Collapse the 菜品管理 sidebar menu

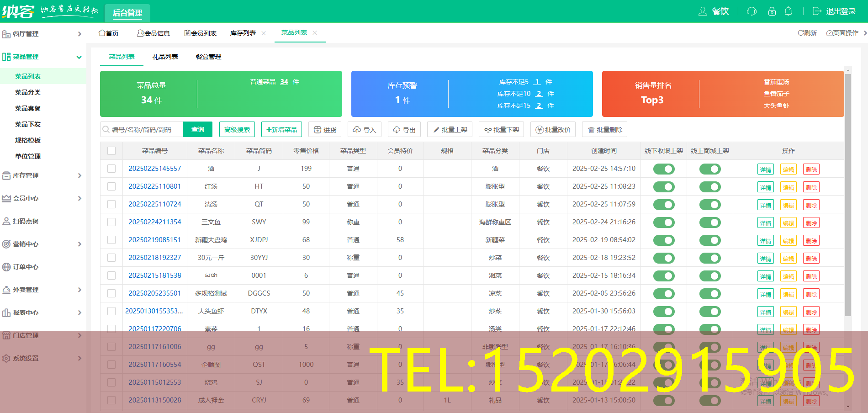[x=43, y=57]
